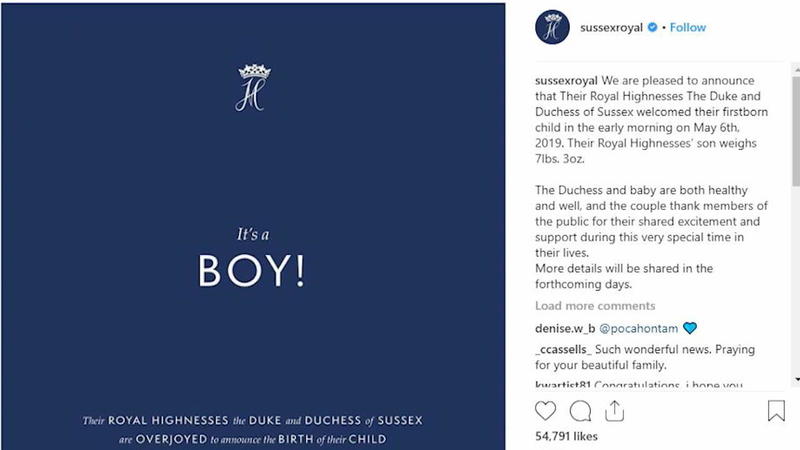Load more comments
800x450 pixels.
pos(595,306)
